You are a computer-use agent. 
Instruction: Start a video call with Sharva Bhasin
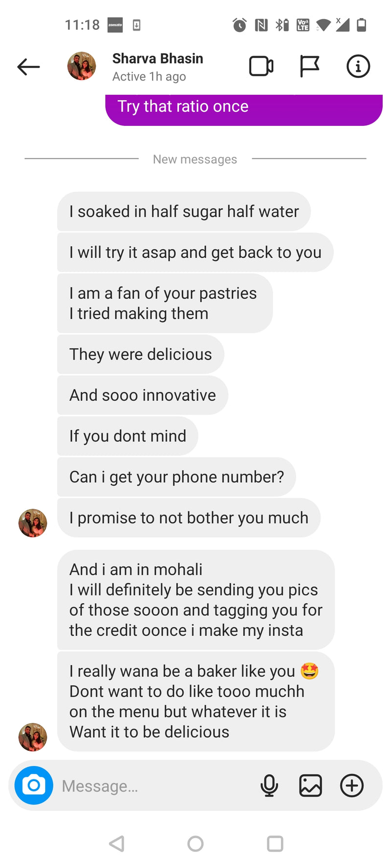[x=261, y=66]
